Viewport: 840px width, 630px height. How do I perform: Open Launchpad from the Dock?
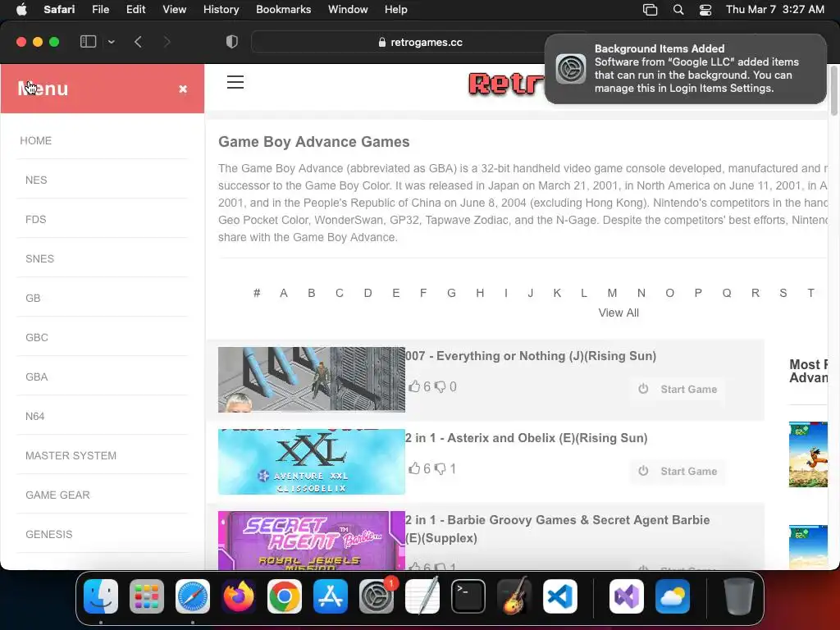[x=147, y=596]
